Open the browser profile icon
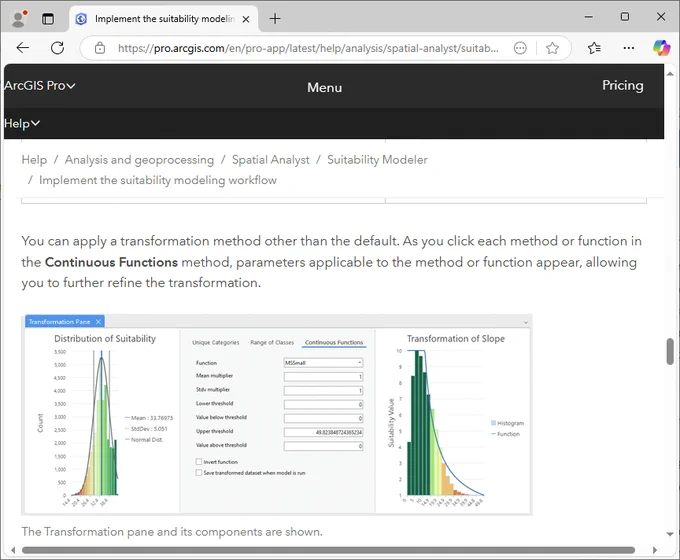Image resolution: width=680 pixels, height=560 pixels. pos(19,19)
